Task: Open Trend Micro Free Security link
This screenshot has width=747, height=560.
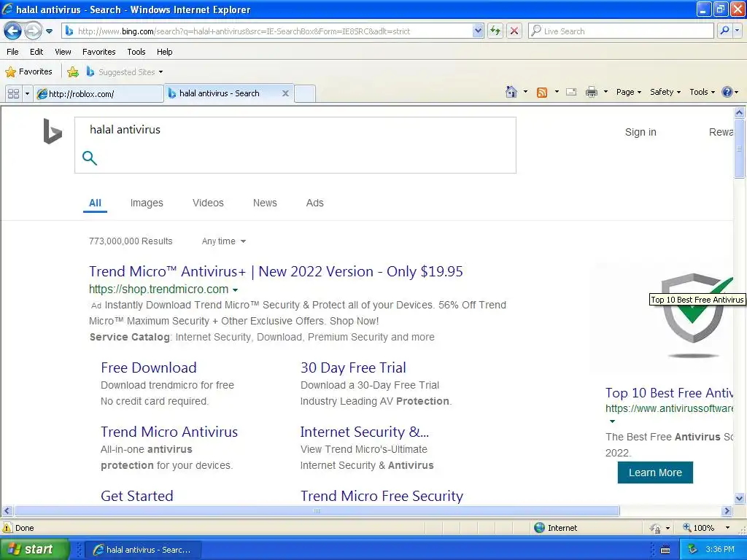Action: click(382, 496)
